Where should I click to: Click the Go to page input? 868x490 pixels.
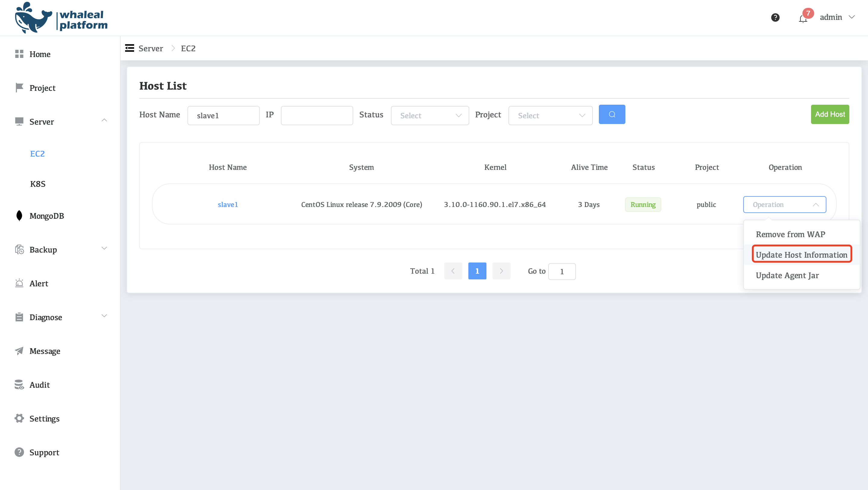(x=562, y=272)
